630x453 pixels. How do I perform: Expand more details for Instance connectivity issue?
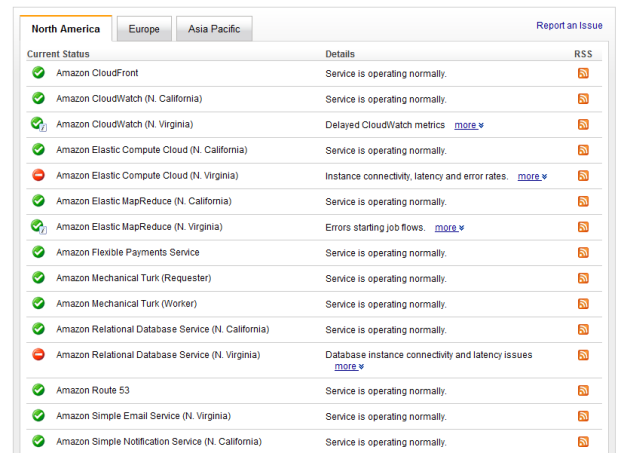(532, 176)
